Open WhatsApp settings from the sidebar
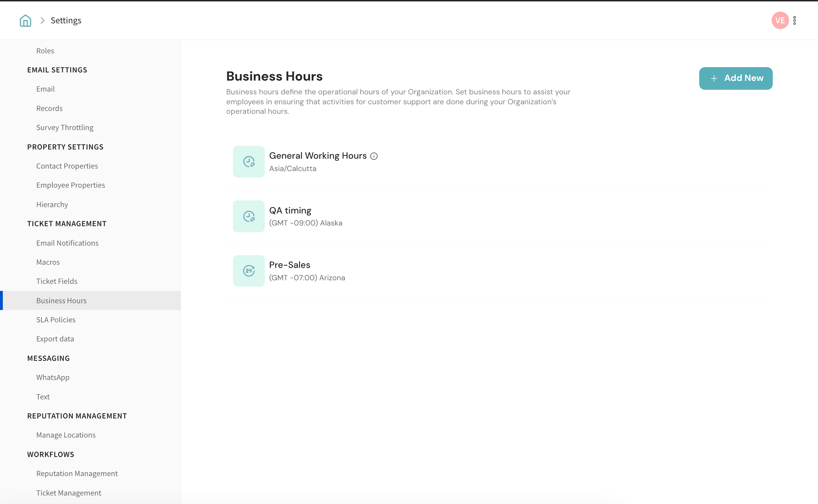 pos(53,377)
